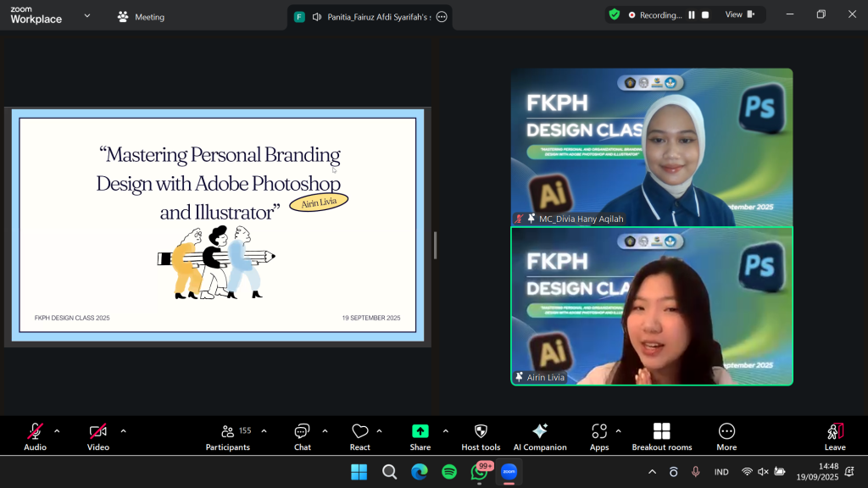Open the More options menu
The image size is (868, 488).
[x=726, y=436]
